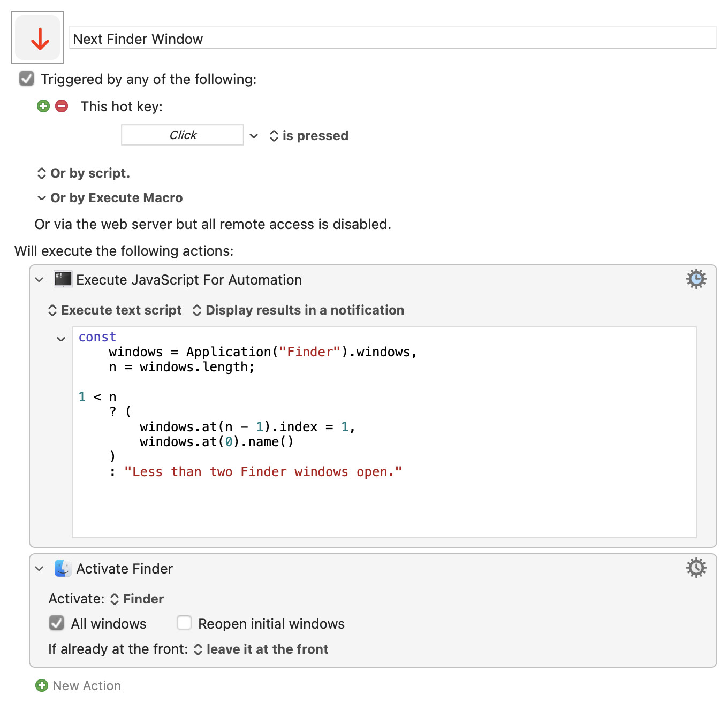Image resolution: width=728 pixels, height=703 pixels.
Task: Uncheck the All windows checkbox
Action: (x=57, y=623)
